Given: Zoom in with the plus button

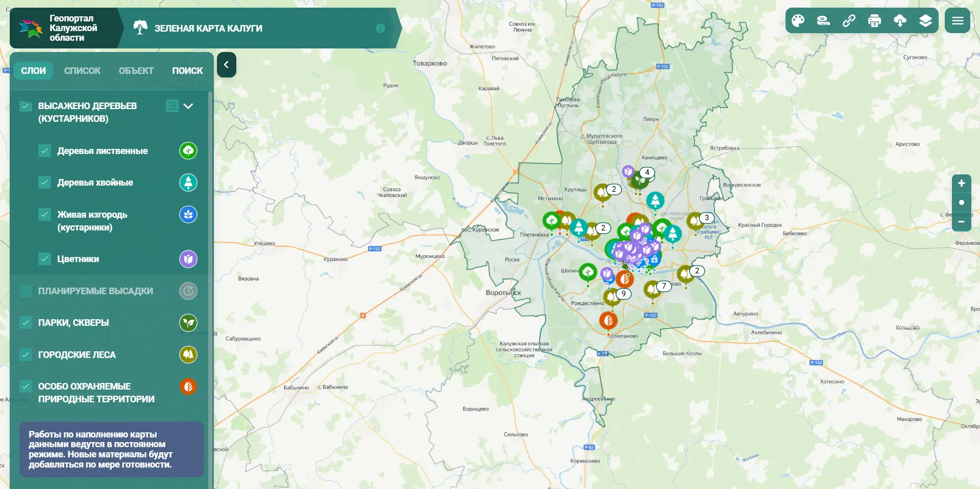Looking at the screenshot, I should coord(962,183).
